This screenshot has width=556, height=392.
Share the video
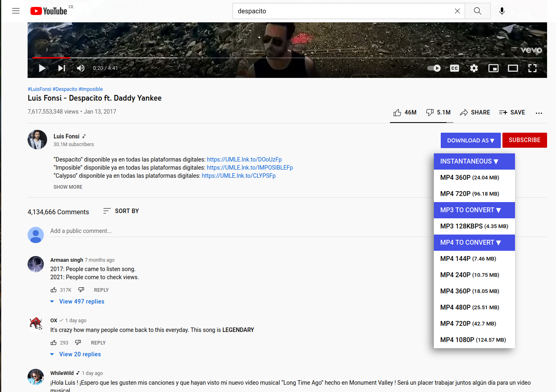(475, 112)
